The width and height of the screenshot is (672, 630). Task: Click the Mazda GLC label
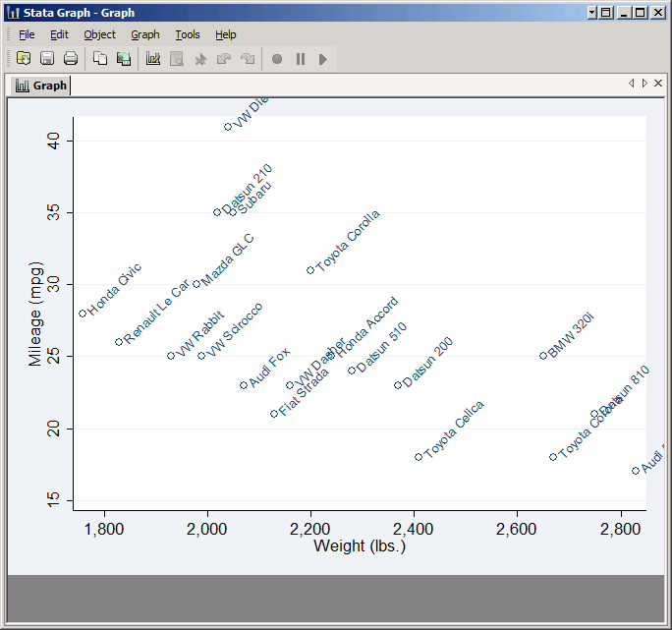pos(228,259)
